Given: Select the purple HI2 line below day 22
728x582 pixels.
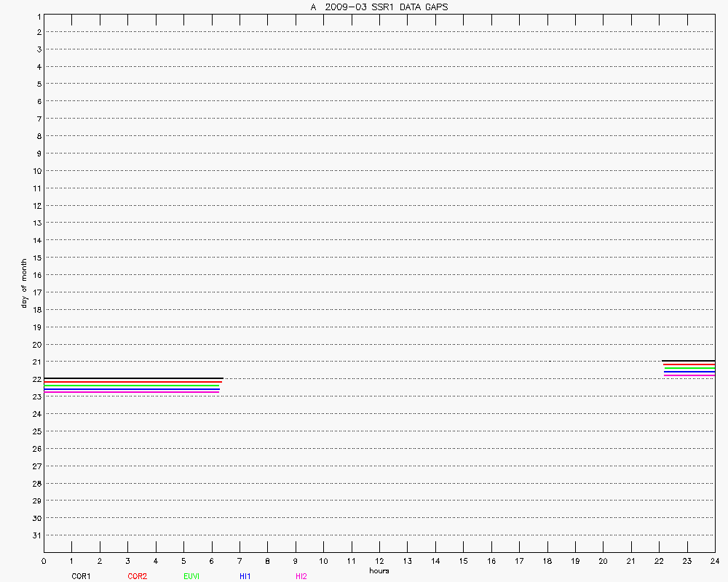Looking at the screenshot, I should coord(131,392).
